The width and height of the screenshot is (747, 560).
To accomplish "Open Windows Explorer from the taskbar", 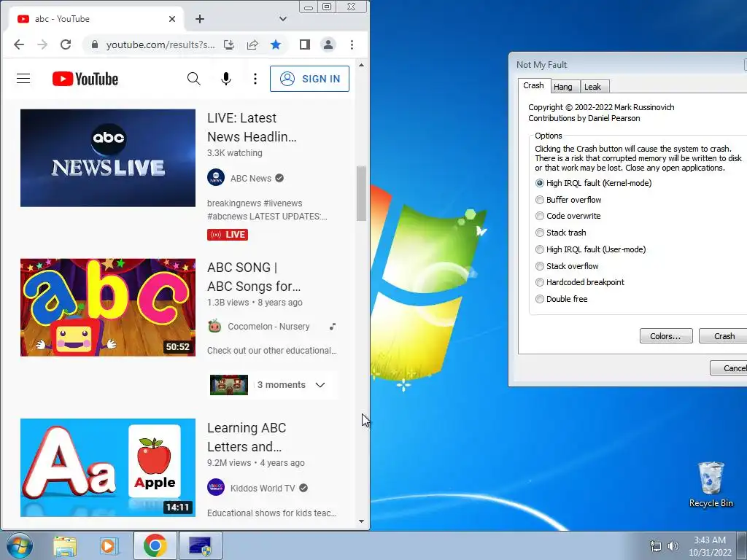I will [65, 546].
